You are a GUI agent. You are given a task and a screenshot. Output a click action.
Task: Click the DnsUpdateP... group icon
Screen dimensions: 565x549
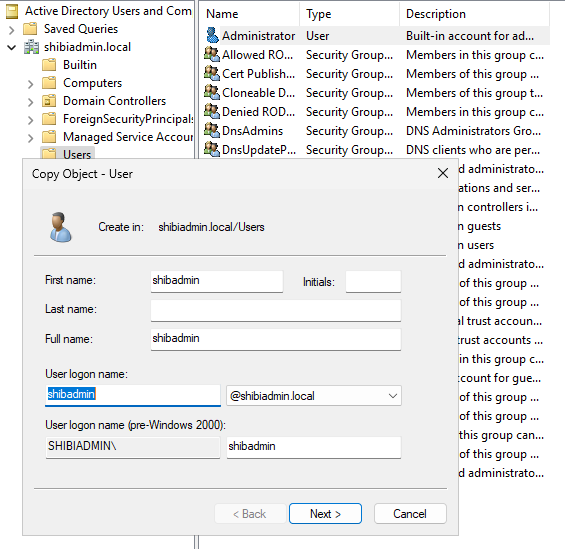[212, 149]
